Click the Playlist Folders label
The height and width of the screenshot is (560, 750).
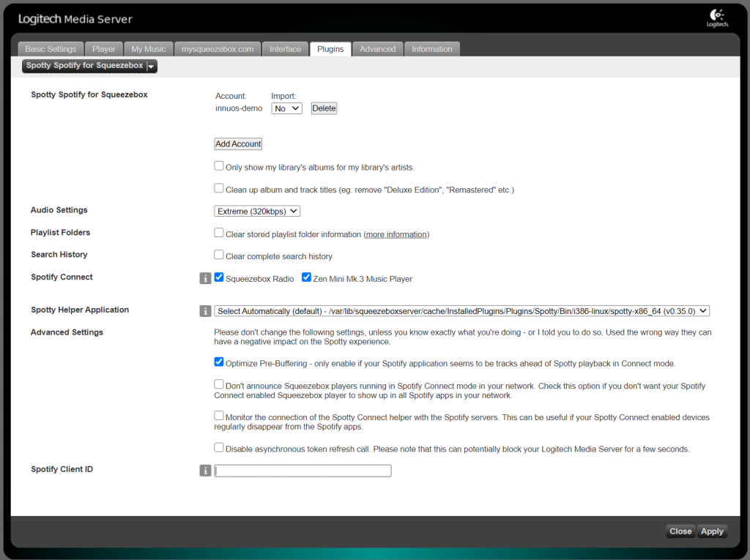pyautogui.click(x=60, y=233)
